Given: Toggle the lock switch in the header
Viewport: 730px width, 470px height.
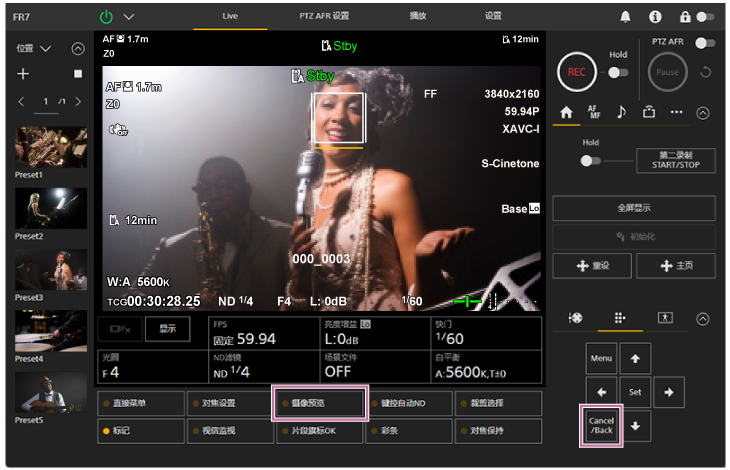Looking at the screenshot, I should point(706,17).
